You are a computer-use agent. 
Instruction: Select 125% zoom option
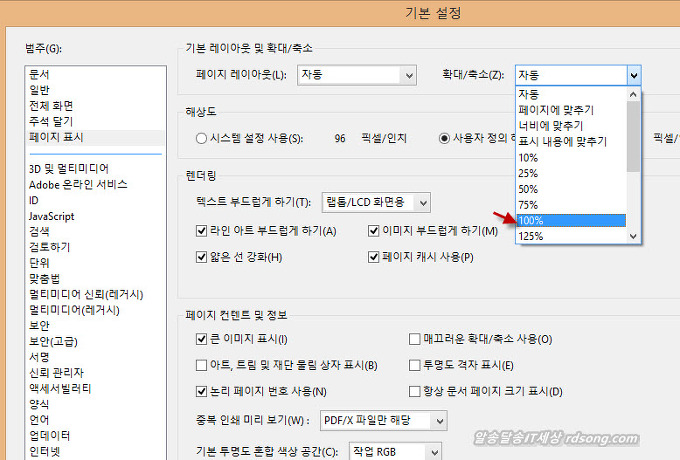click(x=570, y=237)
